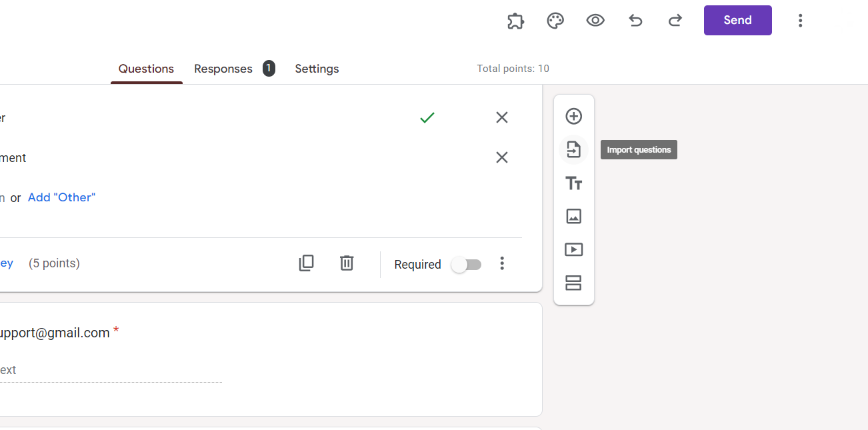Add a video from the side toolbar
The width and height of the screenshot is (868, 430).
pos(573,250)
